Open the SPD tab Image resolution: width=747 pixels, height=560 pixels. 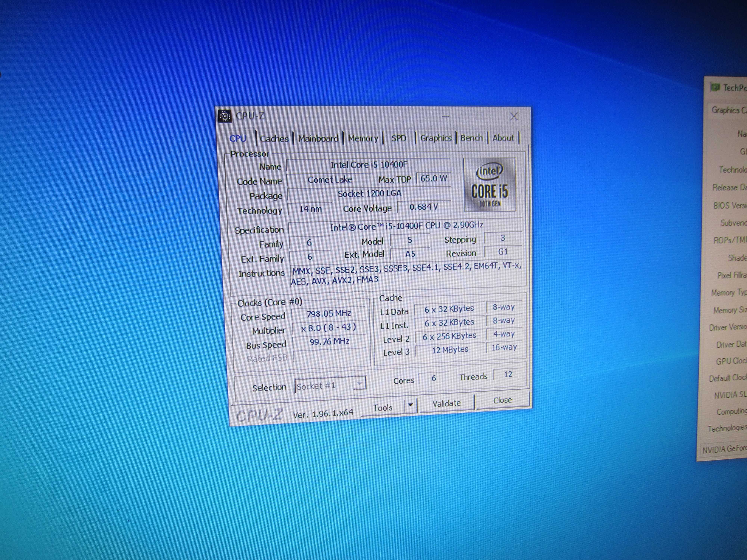pos(399,138)
